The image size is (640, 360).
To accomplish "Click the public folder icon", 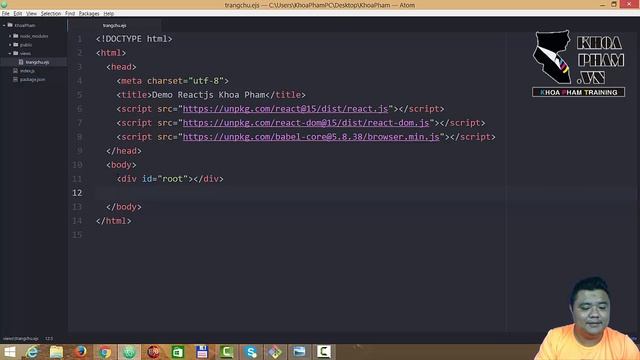I will point(16,44).
